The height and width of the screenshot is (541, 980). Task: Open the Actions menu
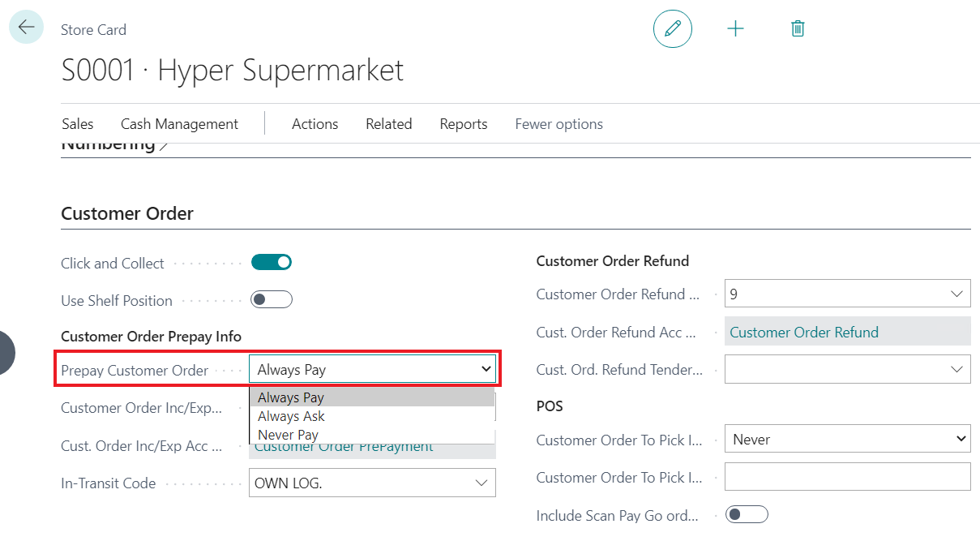click(x=315, y=124)
